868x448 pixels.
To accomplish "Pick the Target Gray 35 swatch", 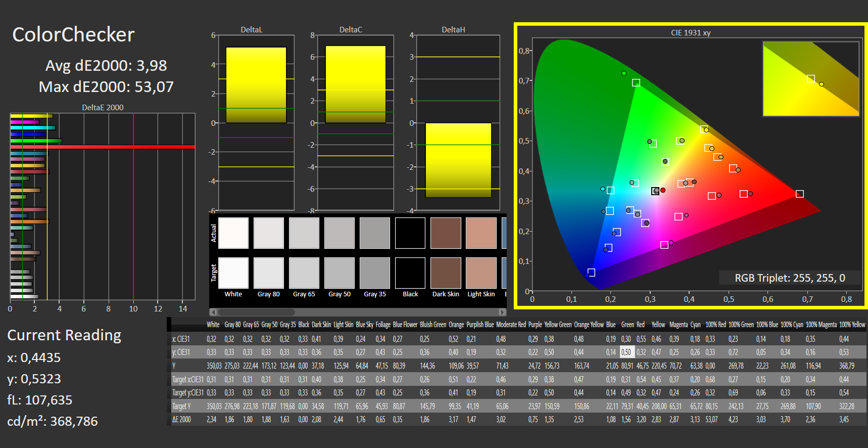I will point(375,273).
